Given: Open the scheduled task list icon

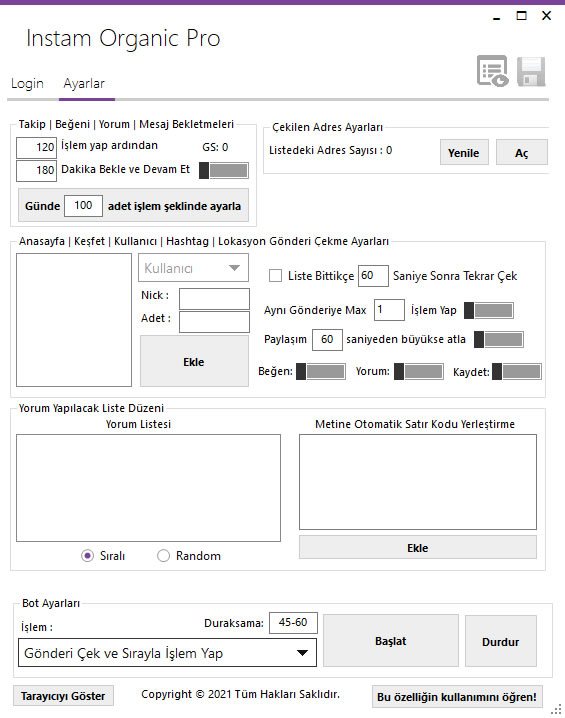Looking at the screenshot, I should click(x=492, y=71).
